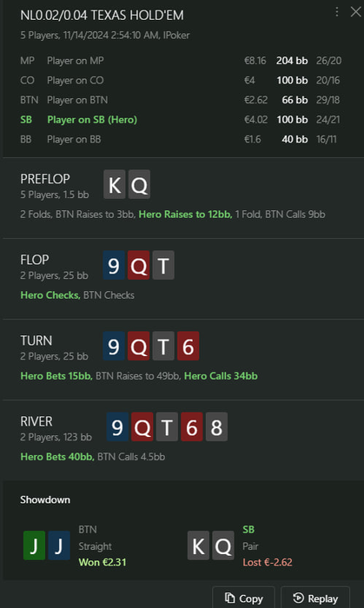Select the Player on BB row
364x608 pixels.
pyautogui.click(x=182, y=140)
